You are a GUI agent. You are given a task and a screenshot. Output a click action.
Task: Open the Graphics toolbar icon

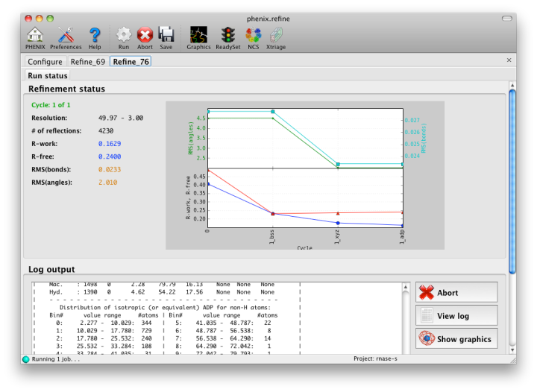[x=198, y=36]
